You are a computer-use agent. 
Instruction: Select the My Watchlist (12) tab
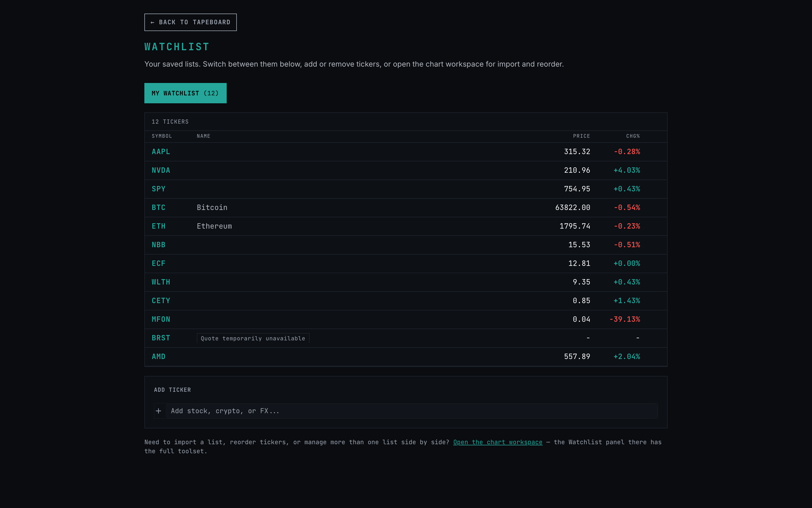185,93
